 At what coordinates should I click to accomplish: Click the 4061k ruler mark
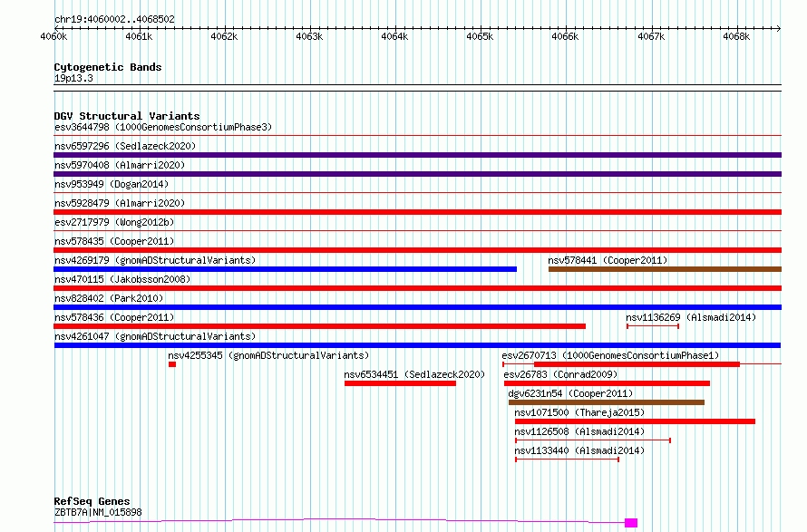pyautogui.click(x=139, y=36)
